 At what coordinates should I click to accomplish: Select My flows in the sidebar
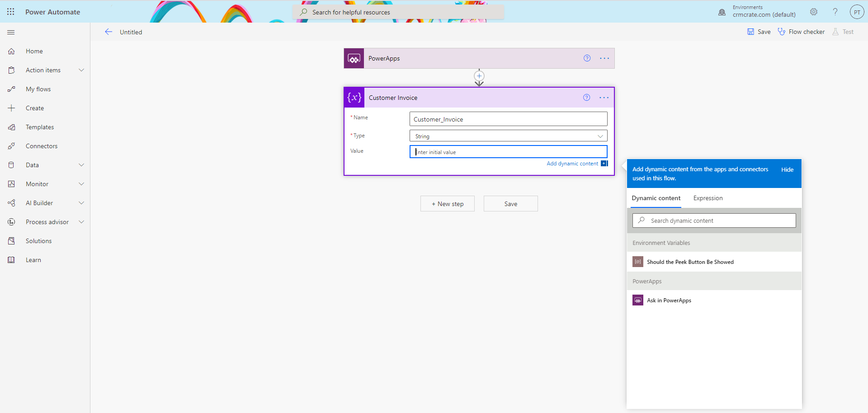(38, 89)
